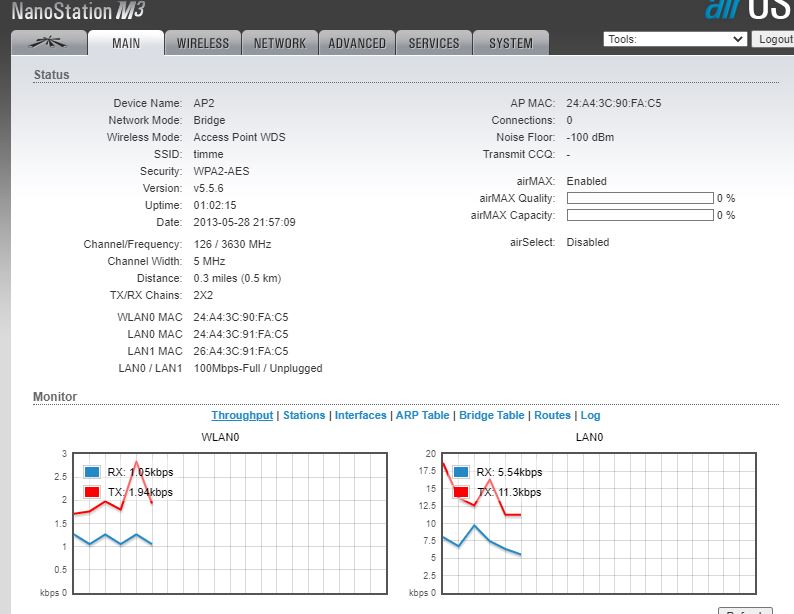Click the LAN0 blue RX legend swatch

click(461, 472)
